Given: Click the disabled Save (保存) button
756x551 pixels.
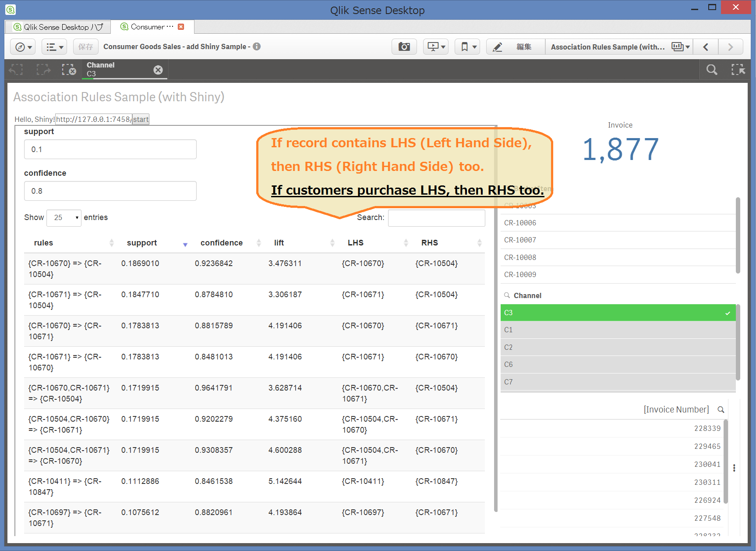Looking at the screenshot, I should [x=85, y=47].
